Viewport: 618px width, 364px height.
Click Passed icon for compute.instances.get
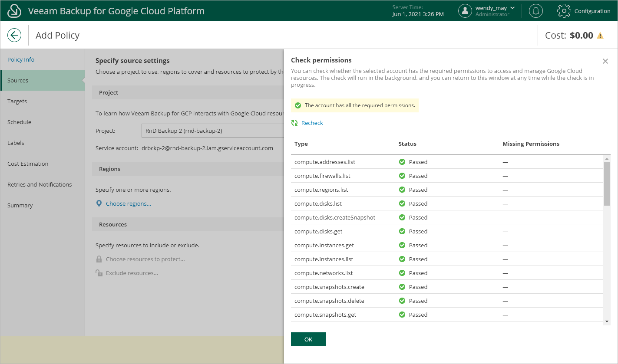402,245
